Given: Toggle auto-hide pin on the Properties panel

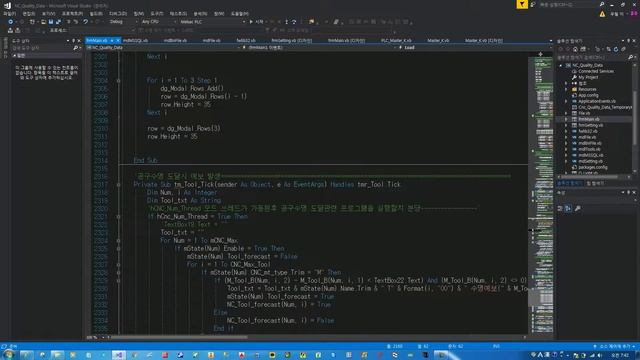Looking at the screenshot, I should [x=629, y=192].
